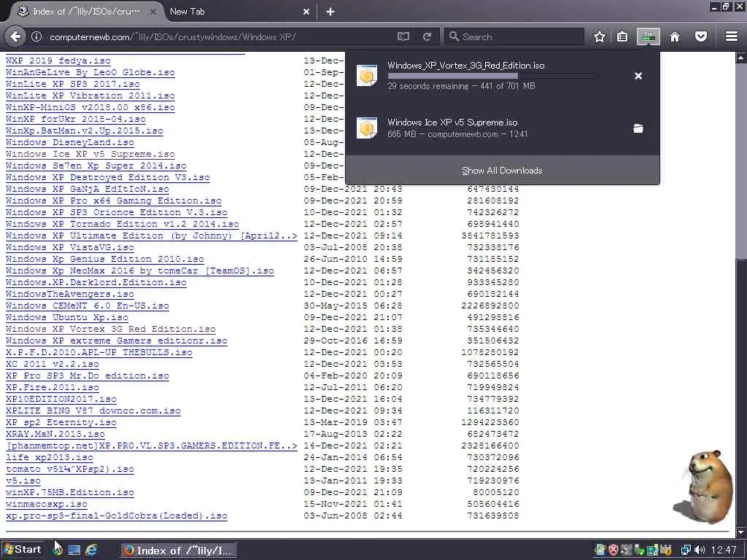Go back using the browser back arrow

click(16, 36)
